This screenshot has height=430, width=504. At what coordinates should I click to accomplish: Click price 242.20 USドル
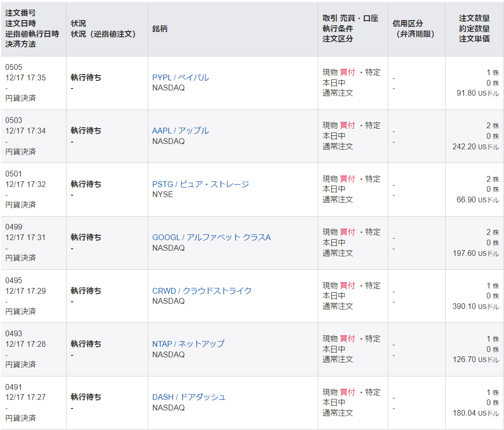(476, 146)
